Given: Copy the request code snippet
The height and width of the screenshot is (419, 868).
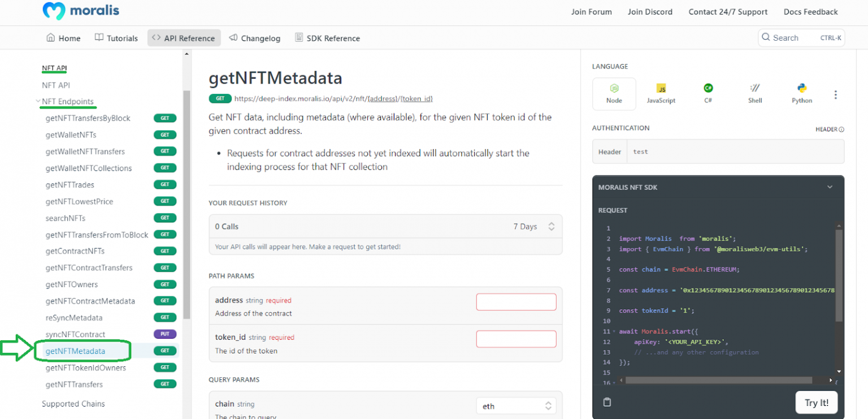Looking at the screenshot, I should (x=607, y=402).
